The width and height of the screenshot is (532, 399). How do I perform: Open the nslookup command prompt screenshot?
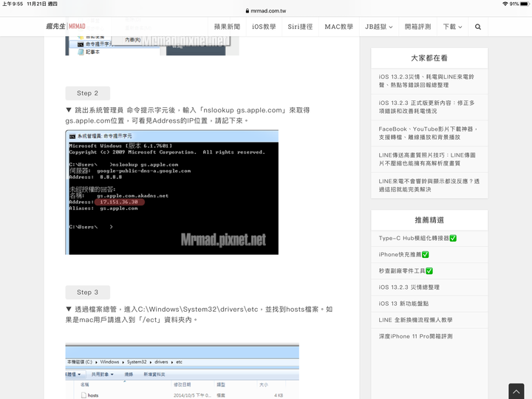click(x=172, y=192)
